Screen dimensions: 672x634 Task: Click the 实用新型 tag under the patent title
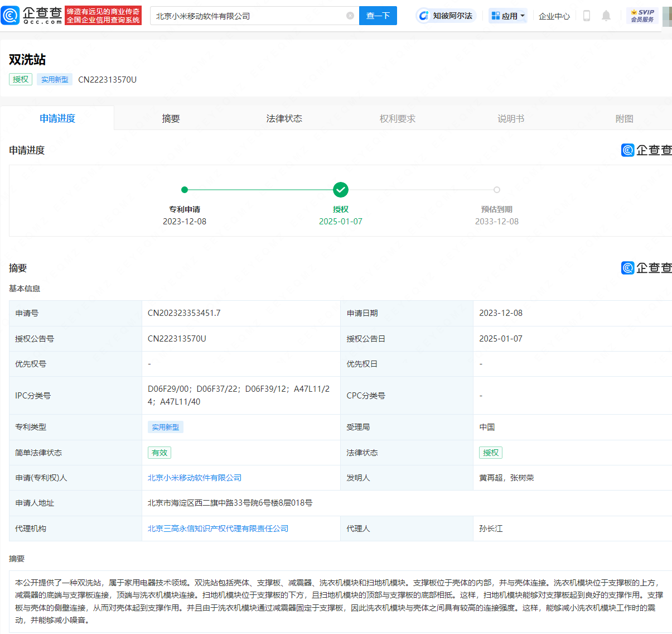pyautogui.click(x=55, y=79)
